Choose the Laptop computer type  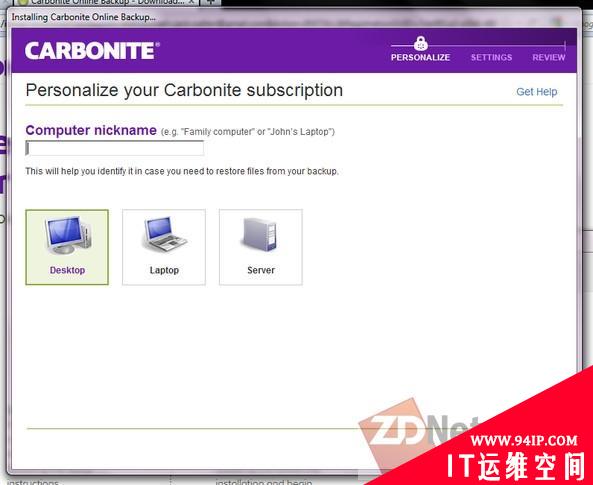(164, 247)
